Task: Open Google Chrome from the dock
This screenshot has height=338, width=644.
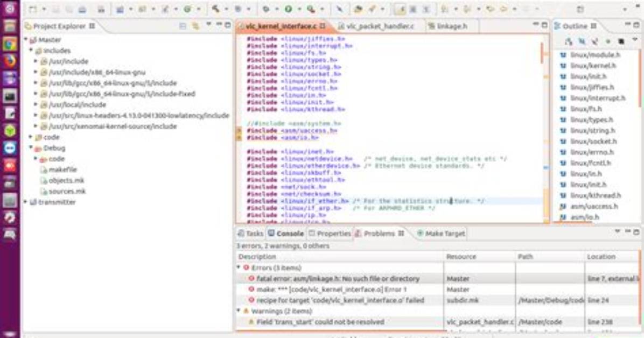Action: pos(10,44)
